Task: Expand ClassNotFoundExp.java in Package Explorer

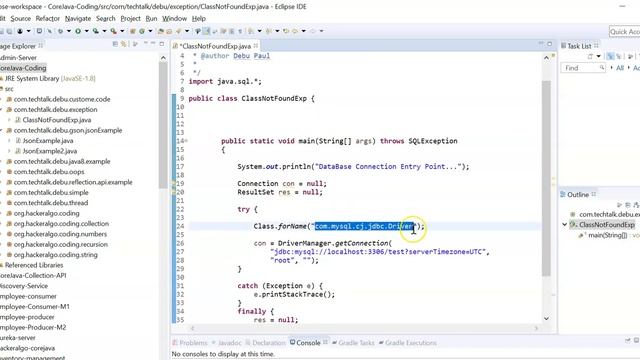Action: [x=9, y=120]
